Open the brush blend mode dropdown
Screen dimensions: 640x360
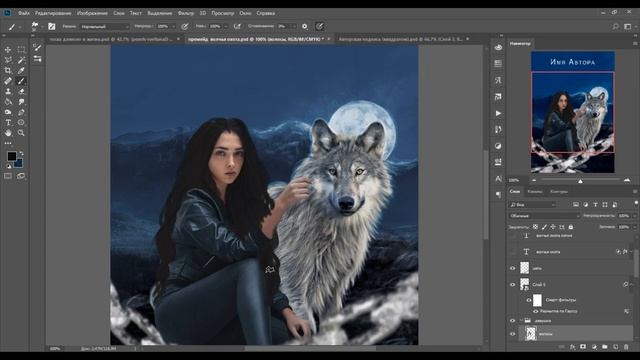[104, 26]
